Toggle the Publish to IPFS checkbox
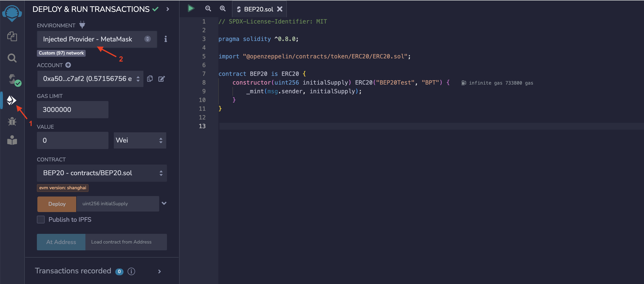 41,220
